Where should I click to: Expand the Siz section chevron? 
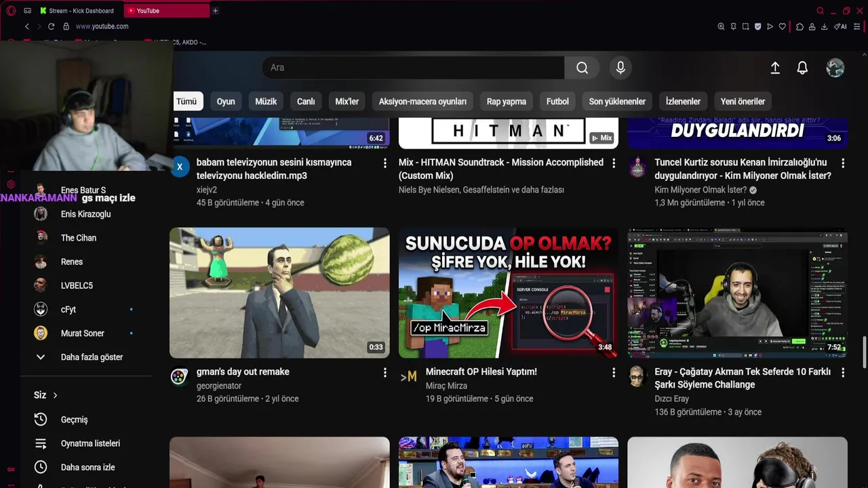(x=55, y=395)
